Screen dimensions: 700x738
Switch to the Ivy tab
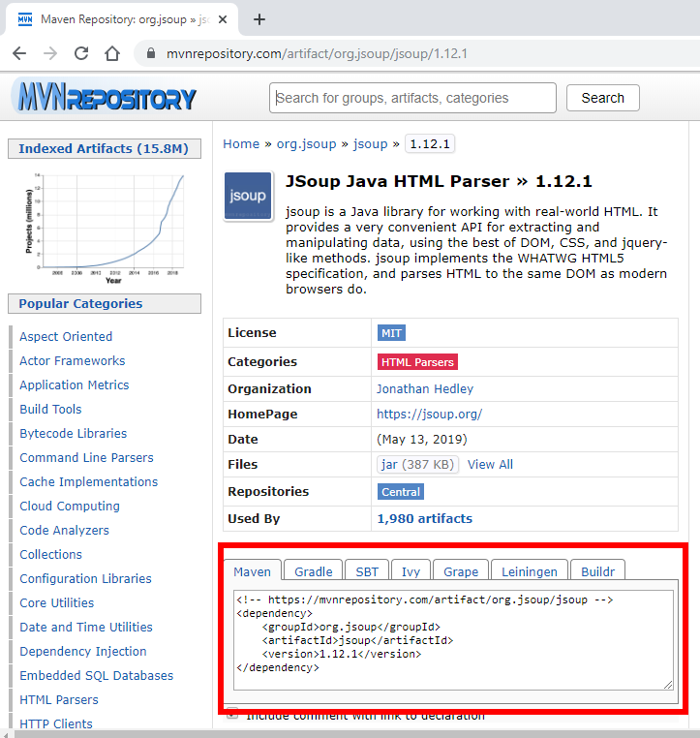[411, 570]
